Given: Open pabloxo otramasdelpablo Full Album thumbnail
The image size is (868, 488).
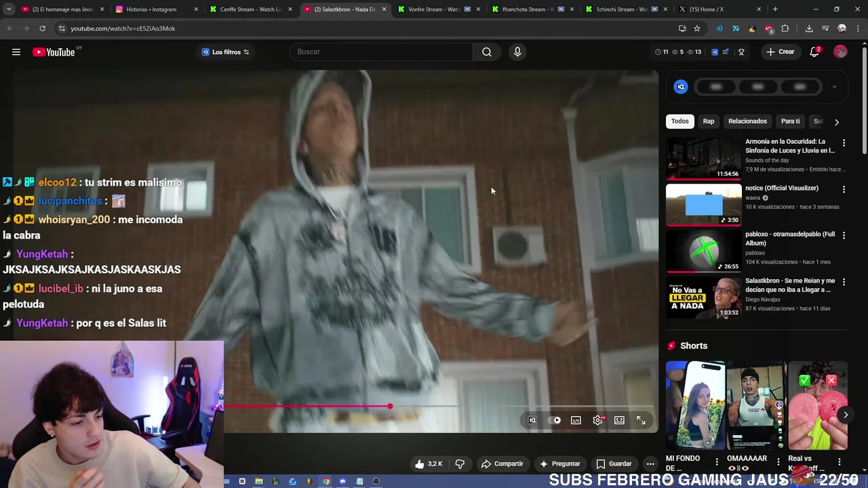Looking at the screenshot, I should pyautogui.click(x=703, y=251).
